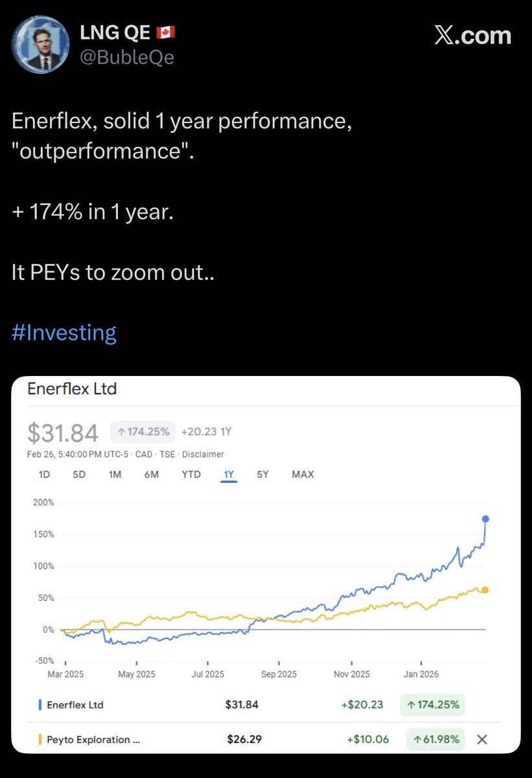The height and width of the screenshot is (778, 532).
Task: Select the 1D time range tab
Action: (x=44, y=475)
